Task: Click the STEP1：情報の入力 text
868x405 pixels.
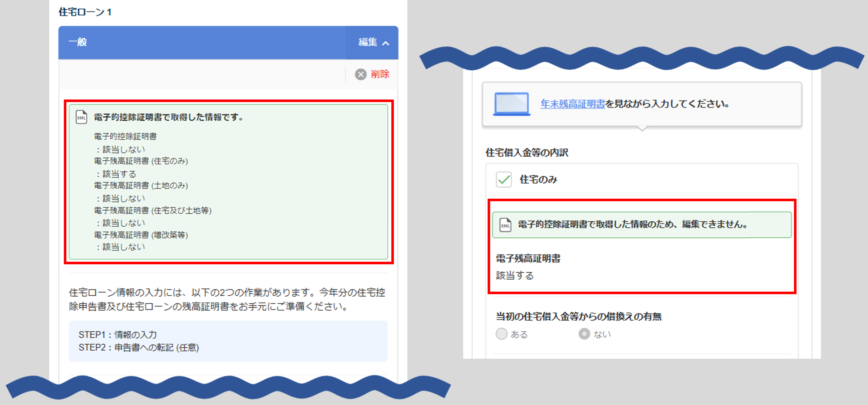Action: (x=117, y=335)
